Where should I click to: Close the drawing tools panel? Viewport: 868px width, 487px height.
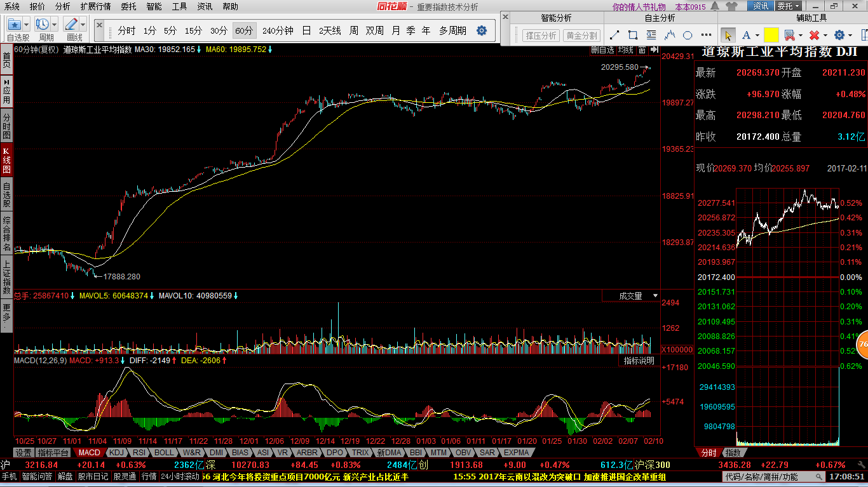505,17
